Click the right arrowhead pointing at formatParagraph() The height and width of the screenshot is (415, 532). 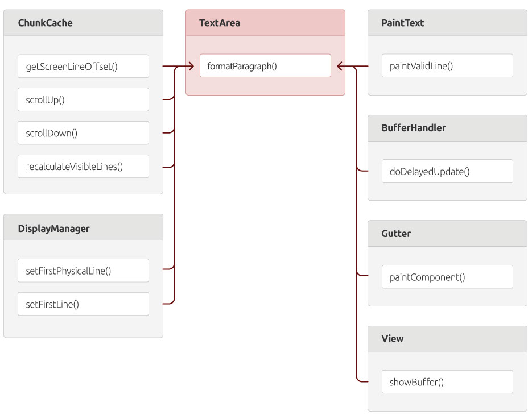pyautogui.click(x=340, y=66)
